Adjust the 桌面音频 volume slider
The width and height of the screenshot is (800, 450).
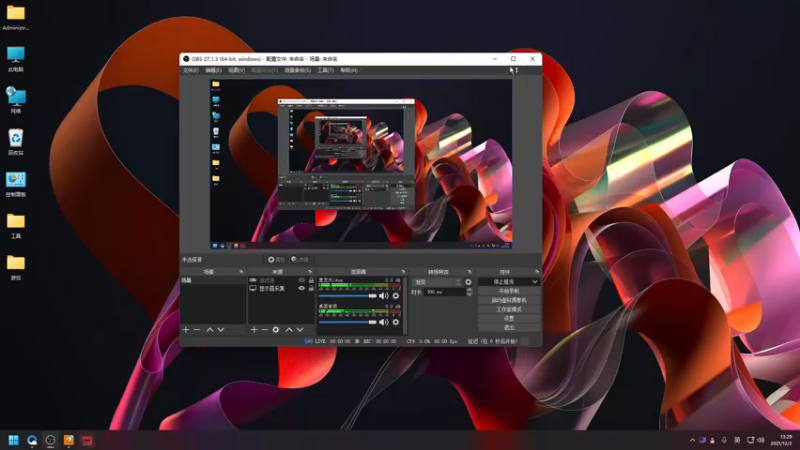click(347, 322)
